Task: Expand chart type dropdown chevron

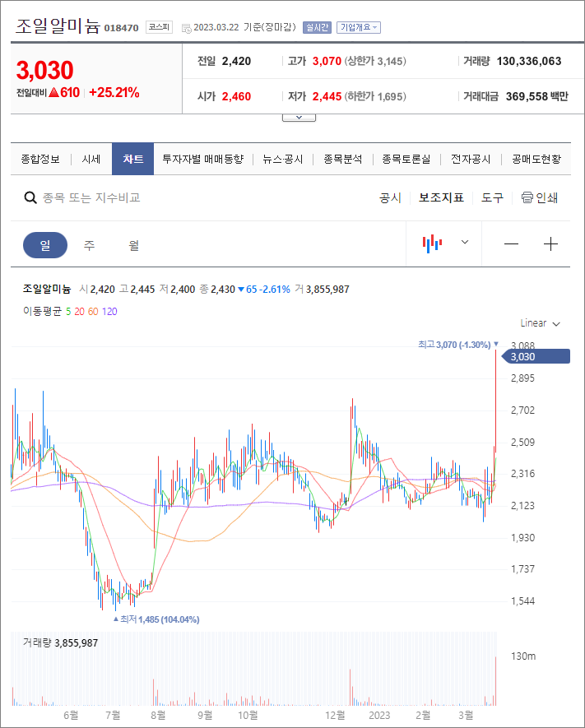Action: 465,242
